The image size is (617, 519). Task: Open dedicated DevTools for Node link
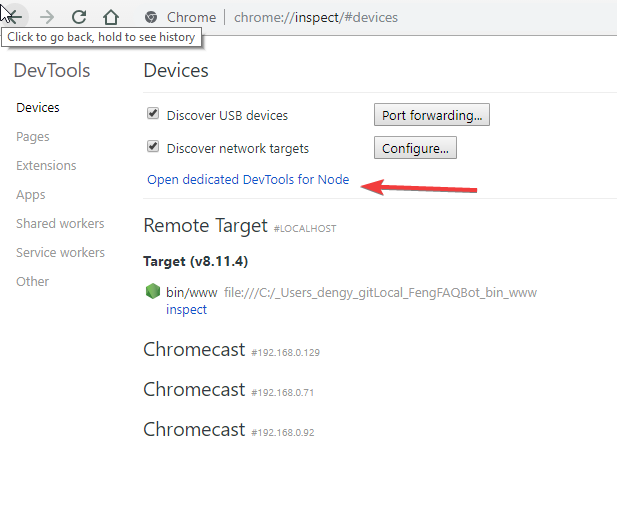[248, 179]
